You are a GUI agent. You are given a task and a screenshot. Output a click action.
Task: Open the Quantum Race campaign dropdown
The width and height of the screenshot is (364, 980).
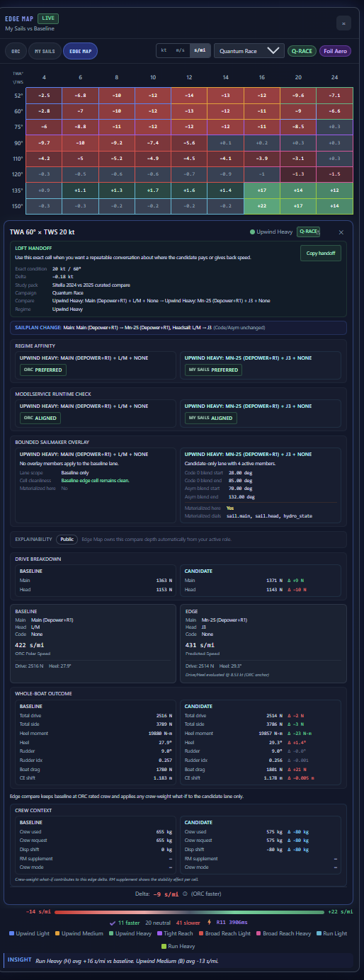250,51
